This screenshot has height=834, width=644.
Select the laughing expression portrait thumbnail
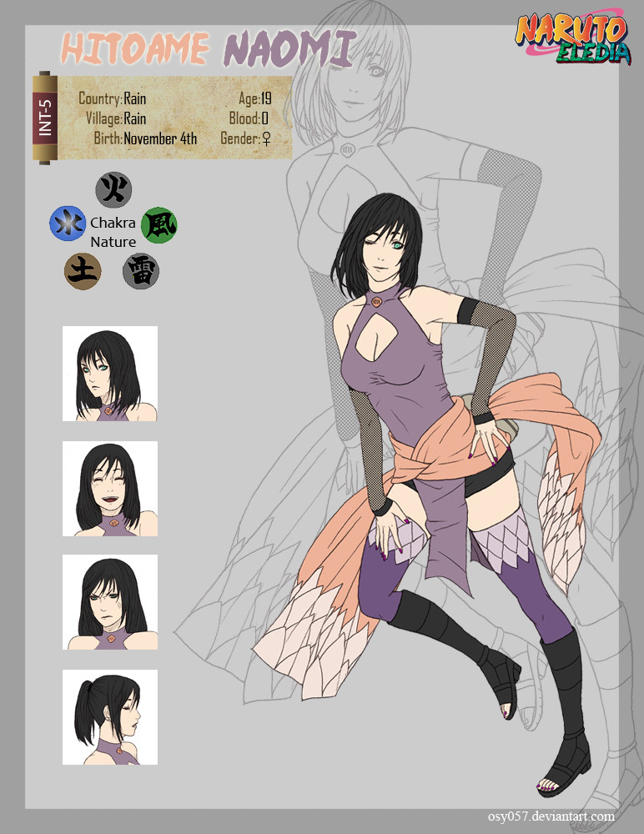click(109, 488)
